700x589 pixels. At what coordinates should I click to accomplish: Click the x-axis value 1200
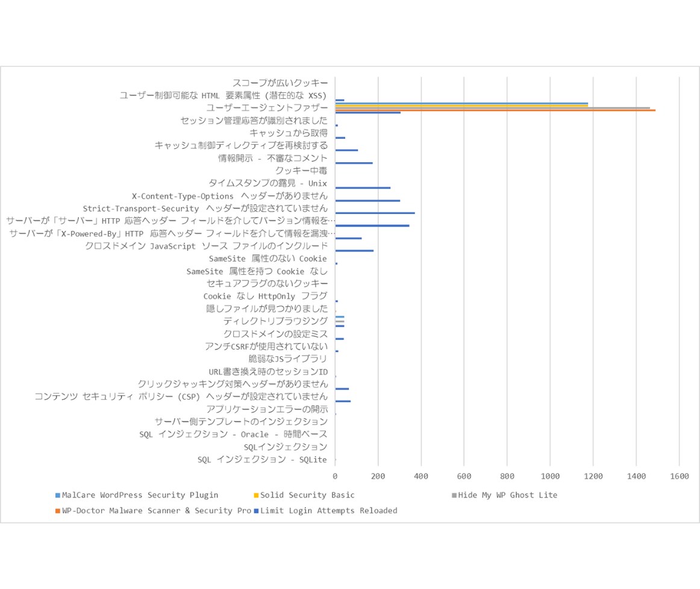tap(593, 476)
